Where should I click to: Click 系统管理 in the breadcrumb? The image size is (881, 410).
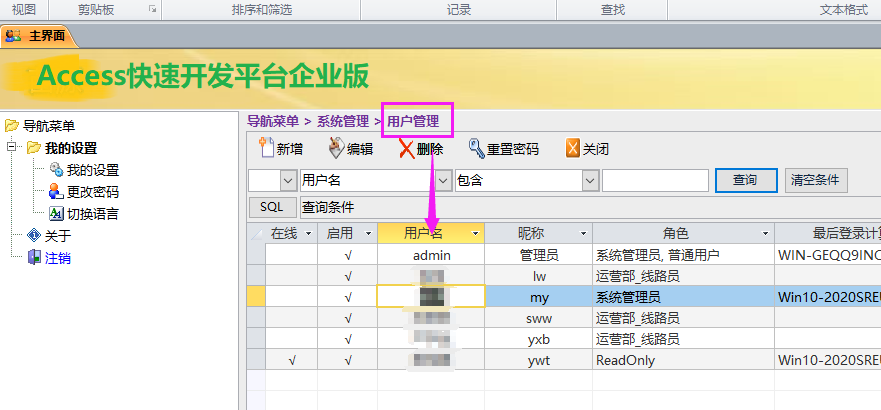click(343, 121)
